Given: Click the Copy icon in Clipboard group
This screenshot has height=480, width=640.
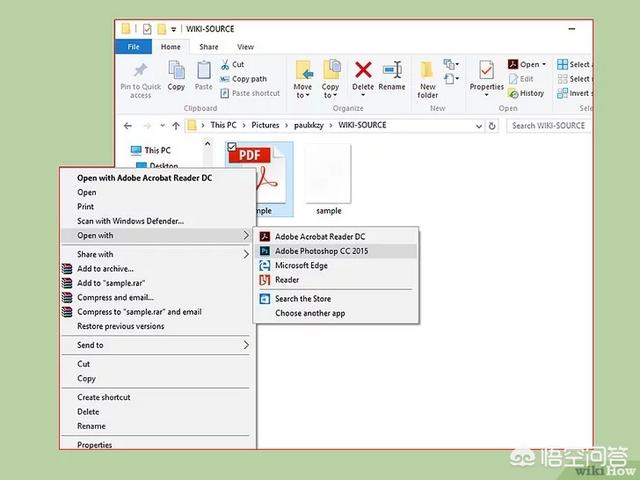Looking at the screenshot, I should (176, 69).
